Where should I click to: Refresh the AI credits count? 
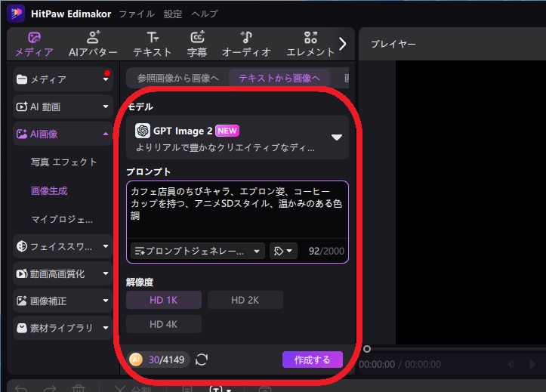[x=202, y=360]
